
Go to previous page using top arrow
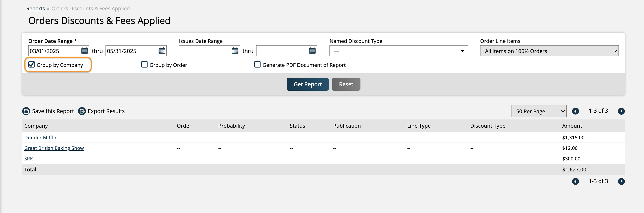575,111
